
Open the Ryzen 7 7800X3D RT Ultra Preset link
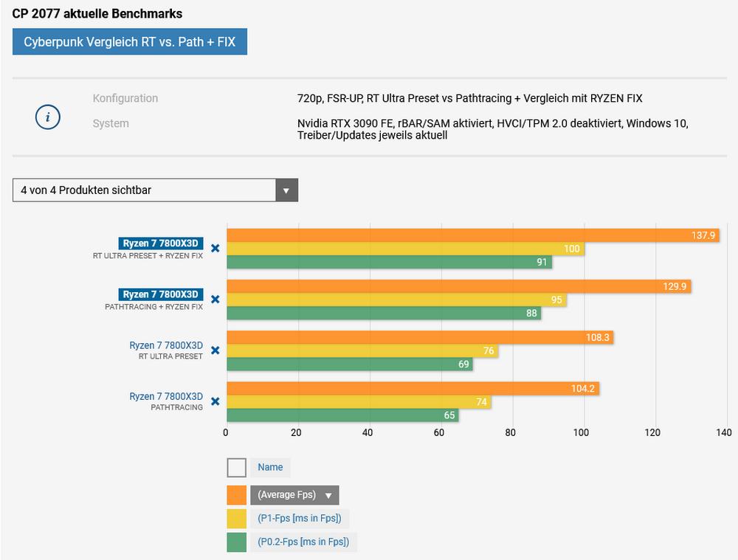click(x=165, y=345)
